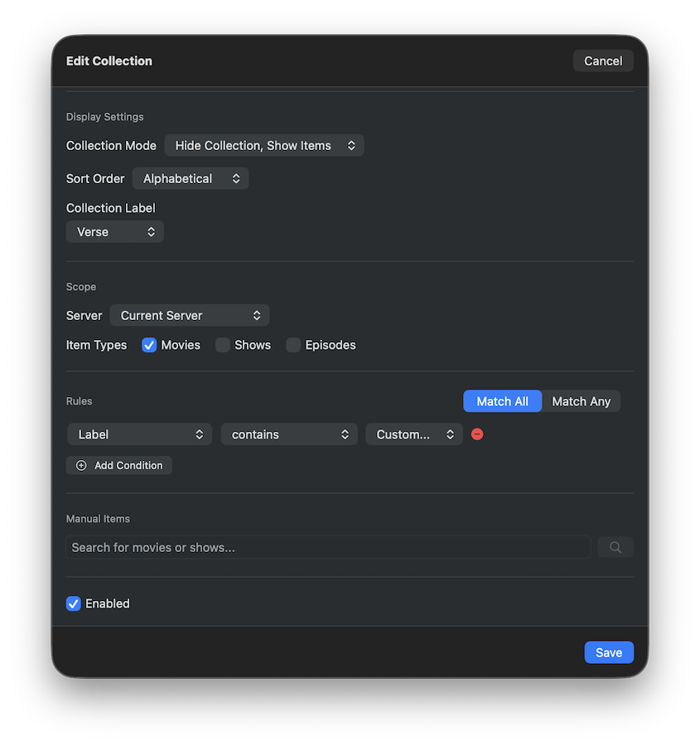The width and height of the screenshot is (700, 746).
Task: Click the manual items search magnifier button
Action: (616, 547)
